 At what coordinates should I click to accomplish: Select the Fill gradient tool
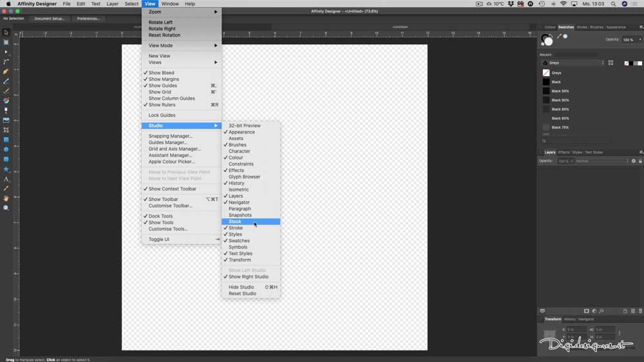6,100
